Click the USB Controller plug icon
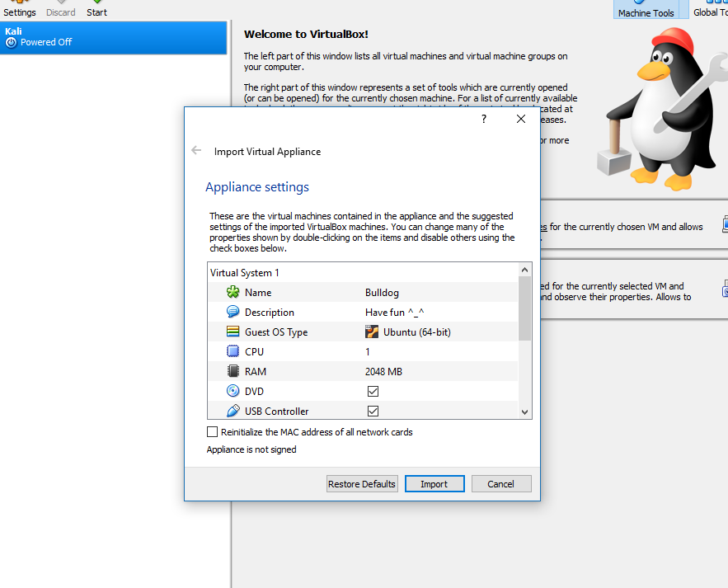The height and width of the screenshot is (588, 728). pyautogui.click(x=232, y=411)
